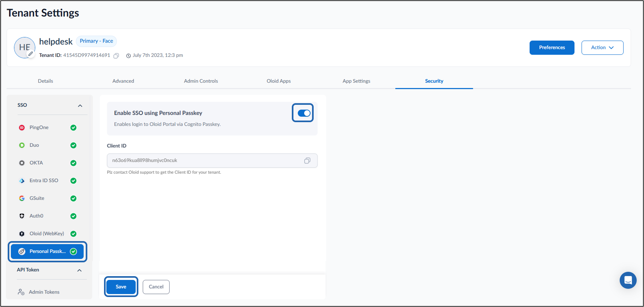
Task: Select Entra ID SSO in sidebar
Action: pyautogui.click(x=48, y=181)
